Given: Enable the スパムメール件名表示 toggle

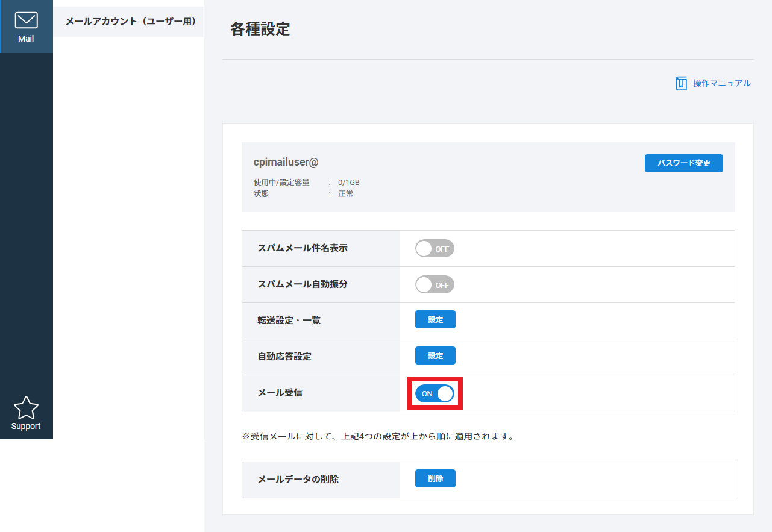Looking at the screenshot, I should click(435, 248).
